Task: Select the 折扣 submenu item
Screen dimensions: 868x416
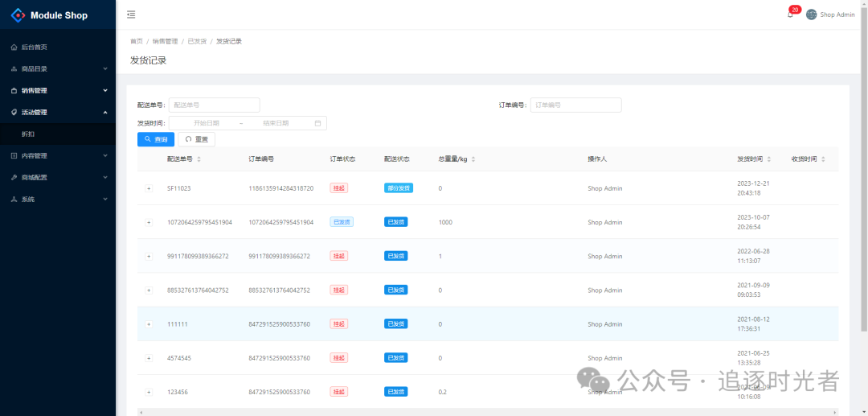Action: 28,134
